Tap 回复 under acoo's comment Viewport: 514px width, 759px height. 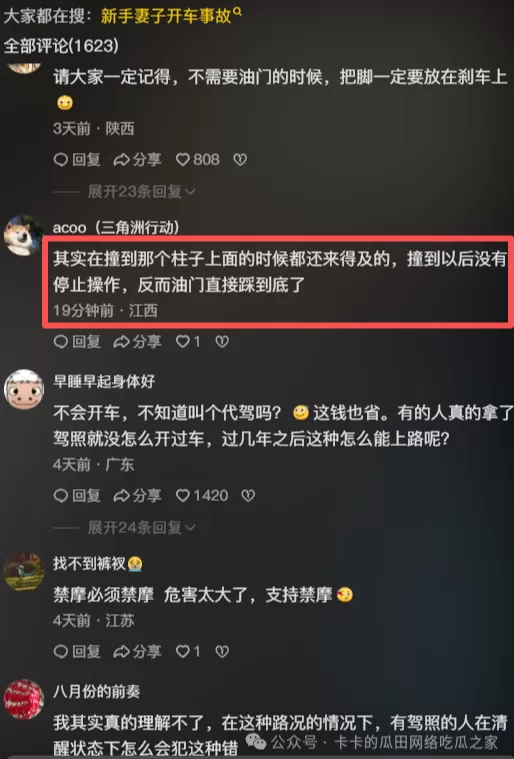77,342
